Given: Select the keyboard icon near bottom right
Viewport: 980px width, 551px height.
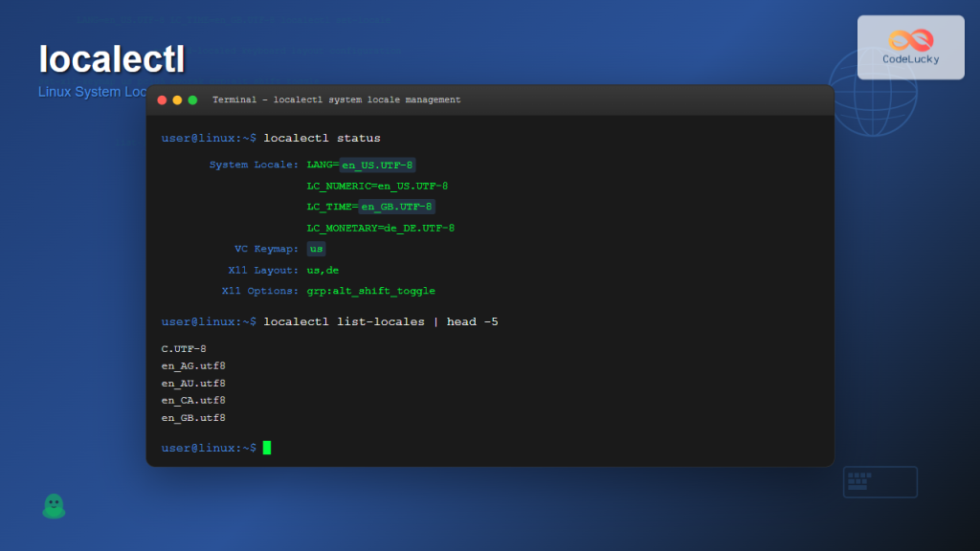Looking at the screenshot, I should click(x=880, y=481).
